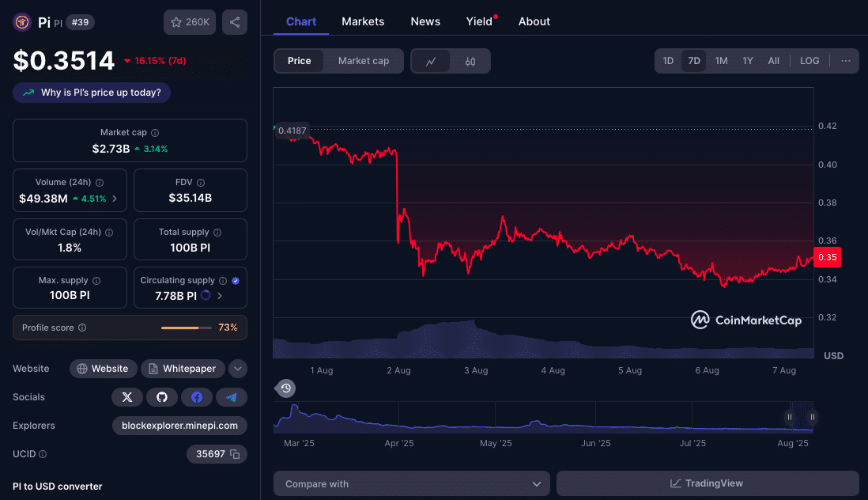Set chart range to All
The height and width of the screenshot is (500, 868).
(x=774, y=61)
